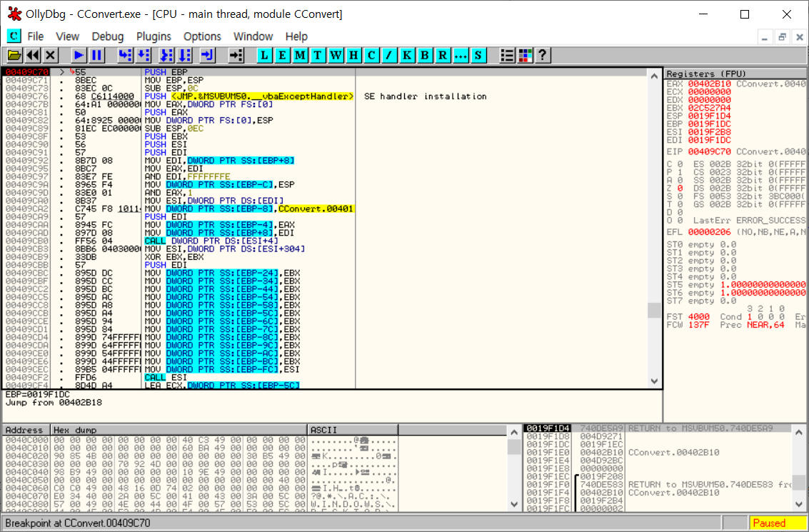
Task: Select the breakpoint address 00409C70
Action: [x=27, y=72]
